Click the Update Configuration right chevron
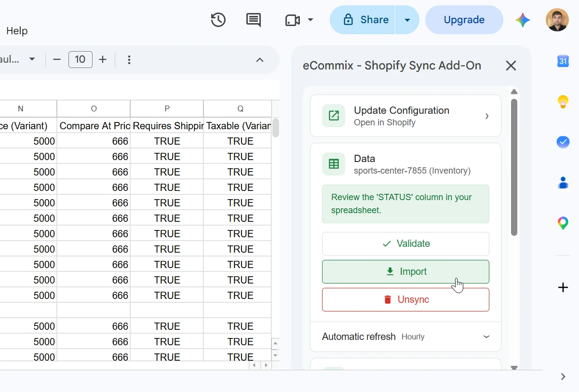 point(487,116)
